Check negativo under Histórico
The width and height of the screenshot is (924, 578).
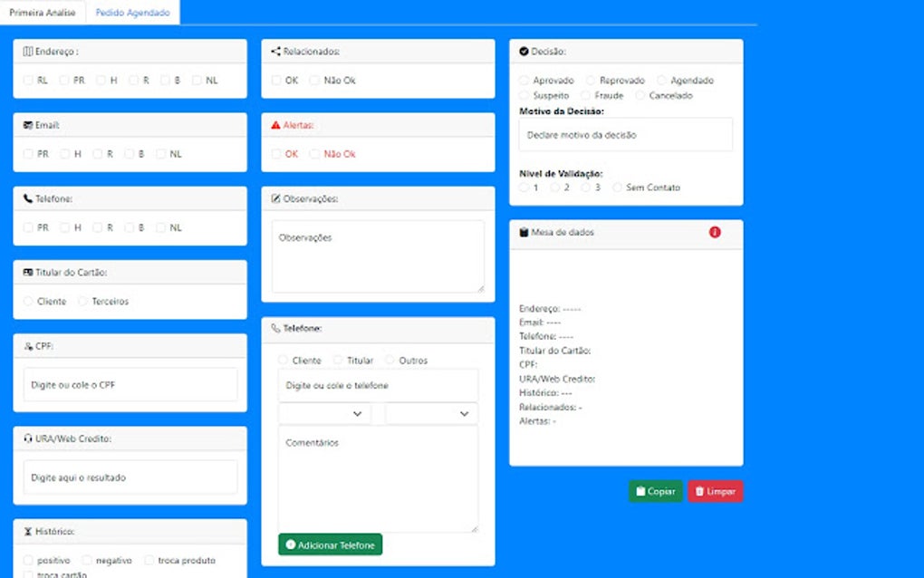(87, 560)
